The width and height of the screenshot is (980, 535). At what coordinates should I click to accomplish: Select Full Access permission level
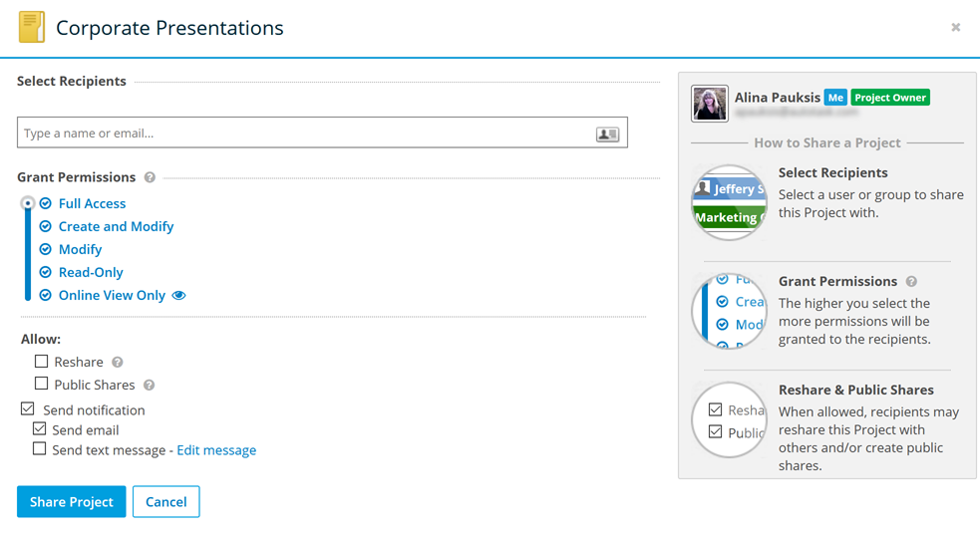point(92,203)
